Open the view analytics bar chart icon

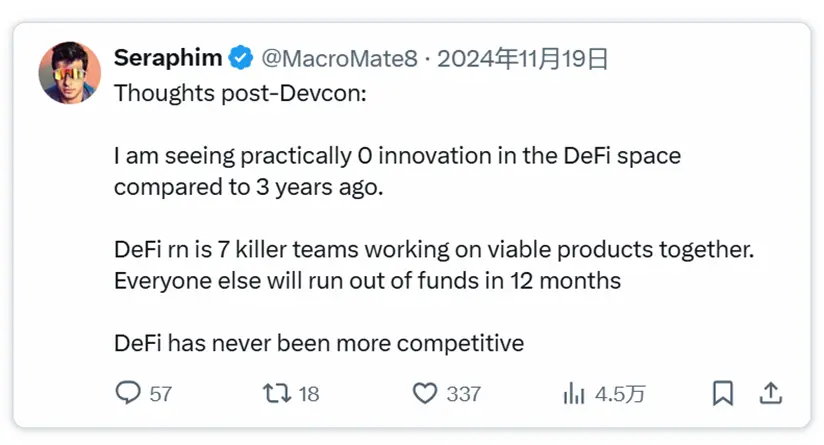coord(574,393)
